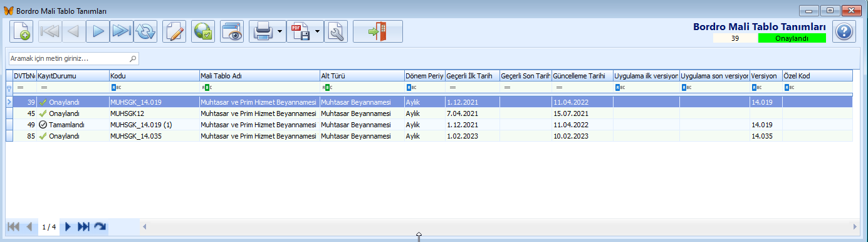Click the horizontal scrollbar right arrow
Screen dimensions: 868x242
pos(855,226)
